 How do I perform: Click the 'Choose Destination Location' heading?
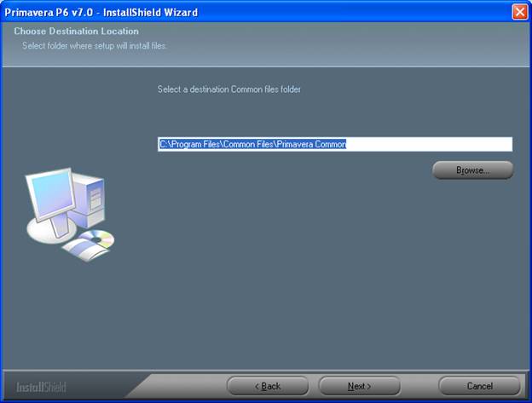[77, 32]
